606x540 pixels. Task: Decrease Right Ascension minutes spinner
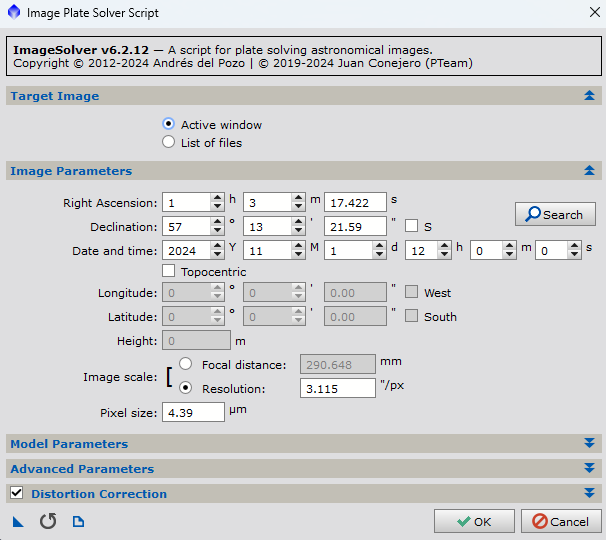[x=298, y=206]
